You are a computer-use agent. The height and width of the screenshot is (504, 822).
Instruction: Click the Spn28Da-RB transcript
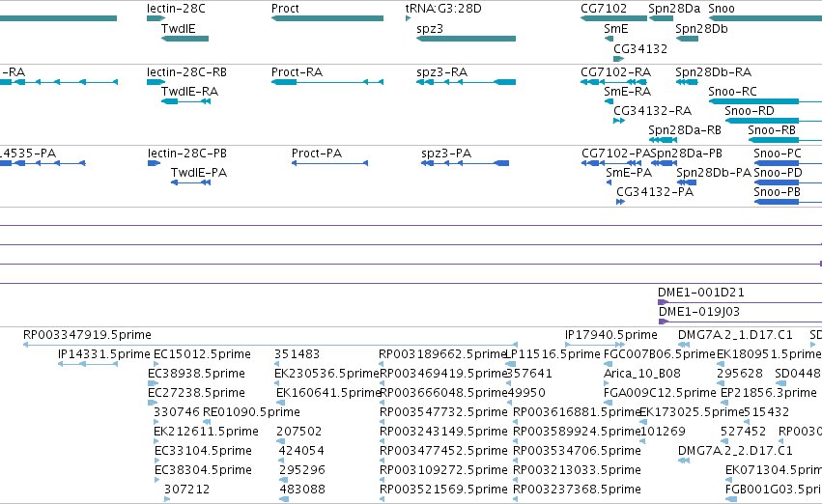(x=664, y=140)
